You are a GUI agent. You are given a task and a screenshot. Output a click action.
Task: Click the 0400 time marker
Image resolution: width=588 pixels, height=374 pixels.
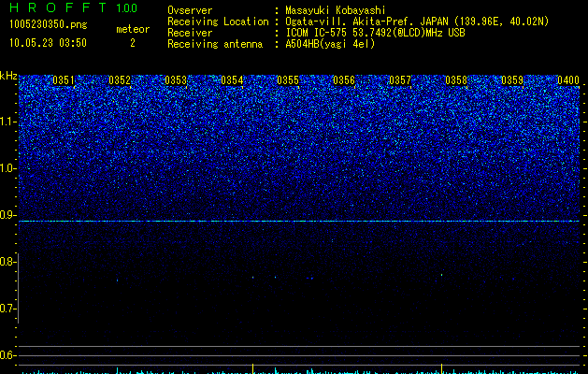(568, 80)
